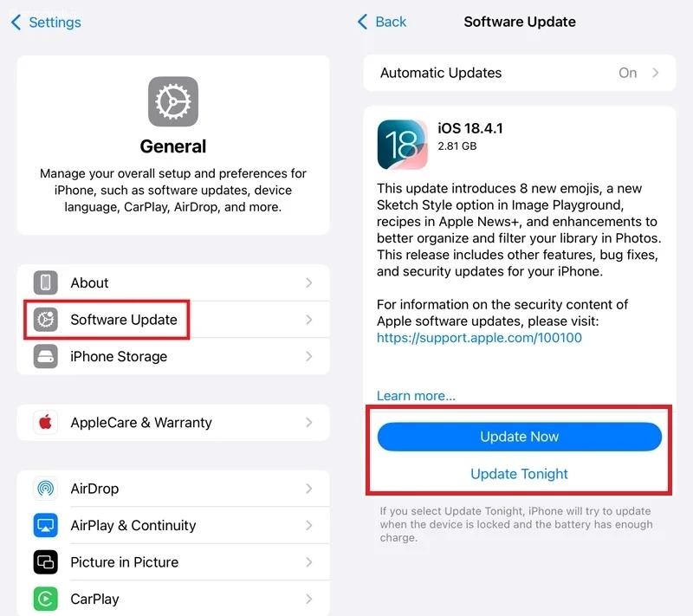Screen dimensions: 693x616
Task: Open the support.apple.com/100100 link
Action: (479, 338)
